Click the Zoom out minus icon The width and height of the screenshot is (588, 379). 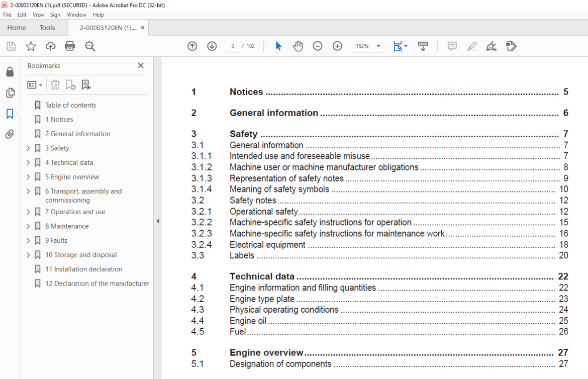pyautogui.click(x=318, y=46)
